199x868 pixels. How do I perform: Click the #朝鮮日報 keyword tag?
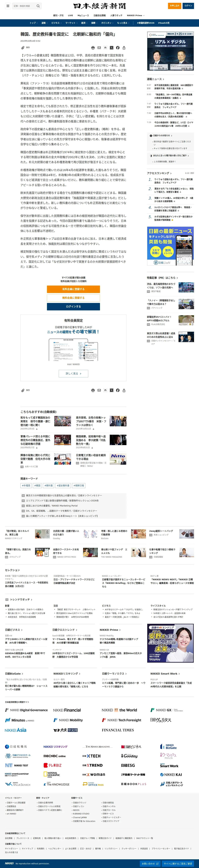[79, 486]
